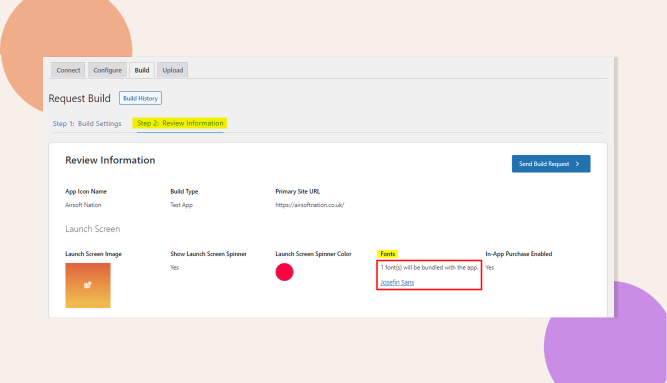Go back to Step 1: Build Settings
Screen dimensions: 667x383
(87, 123)
